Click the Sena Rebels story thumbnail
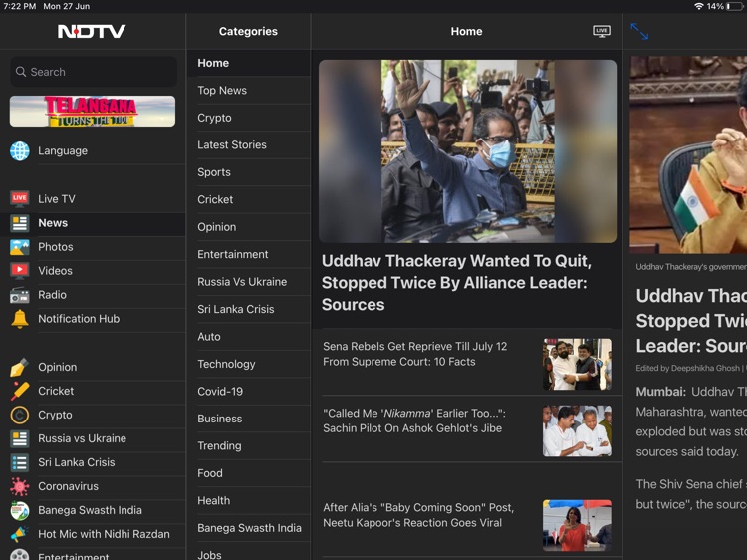 (x=577, y=364)
